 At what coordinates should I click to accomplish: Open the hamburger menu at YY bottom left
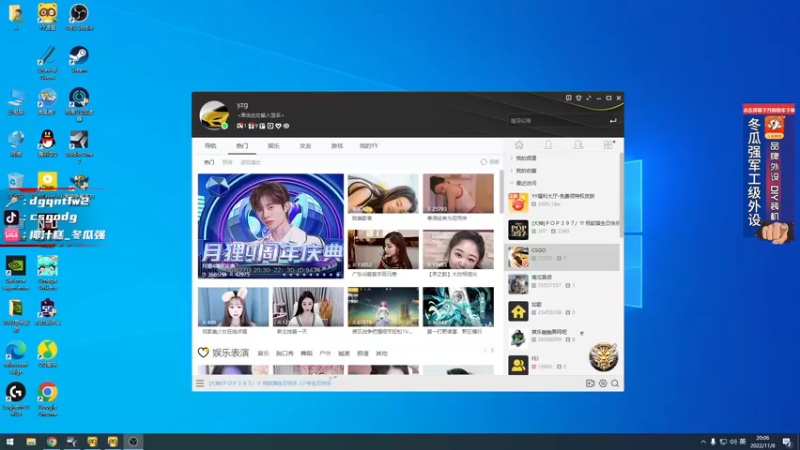pyautogui.click(x=200, y=383)
